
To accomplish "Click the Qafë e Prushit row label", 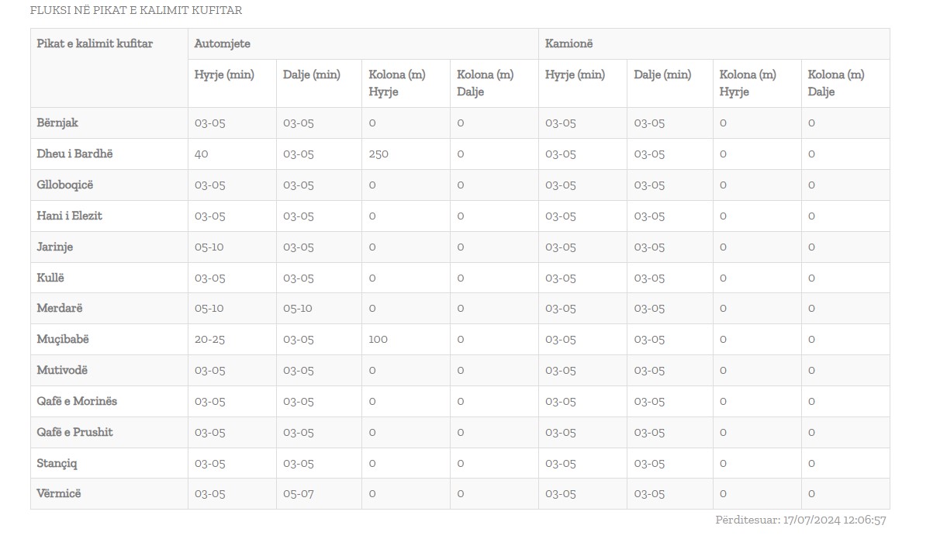I will [x=74, y=432].
